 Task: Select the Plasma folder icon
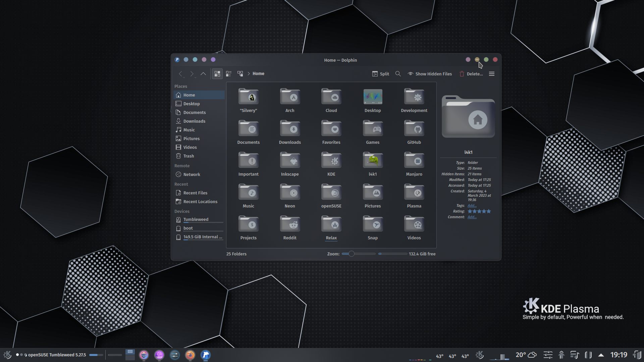click(x=414, y=192)
